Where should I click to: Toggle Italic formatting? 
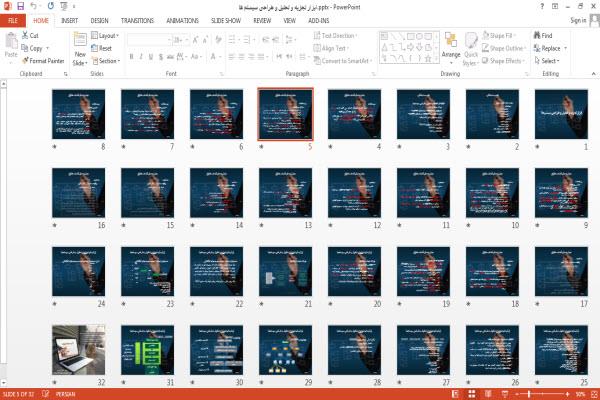click(x=141, y=57)
